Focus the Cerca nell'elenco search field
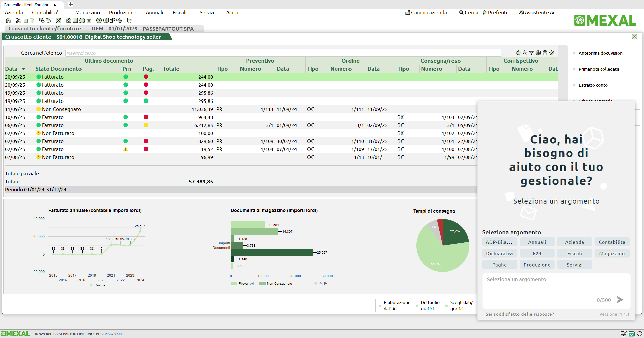 283,53
